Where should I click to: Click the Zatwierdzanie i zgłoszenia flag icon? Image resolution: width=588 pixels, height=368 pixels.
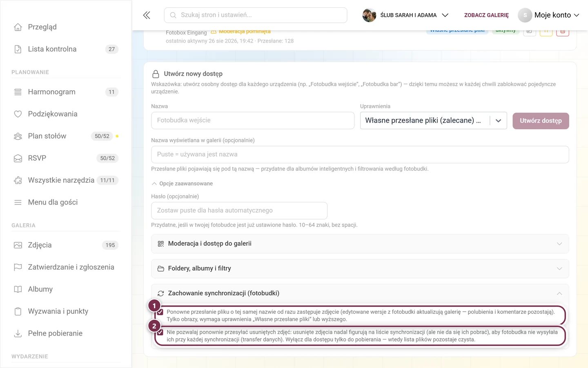coord(18,267)
